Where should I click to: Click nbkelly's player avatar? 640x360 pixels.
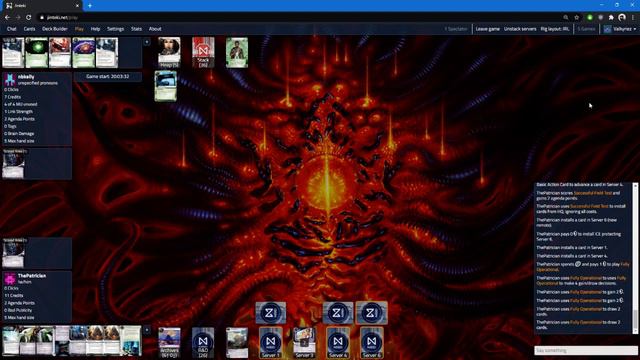pos(10,79)
